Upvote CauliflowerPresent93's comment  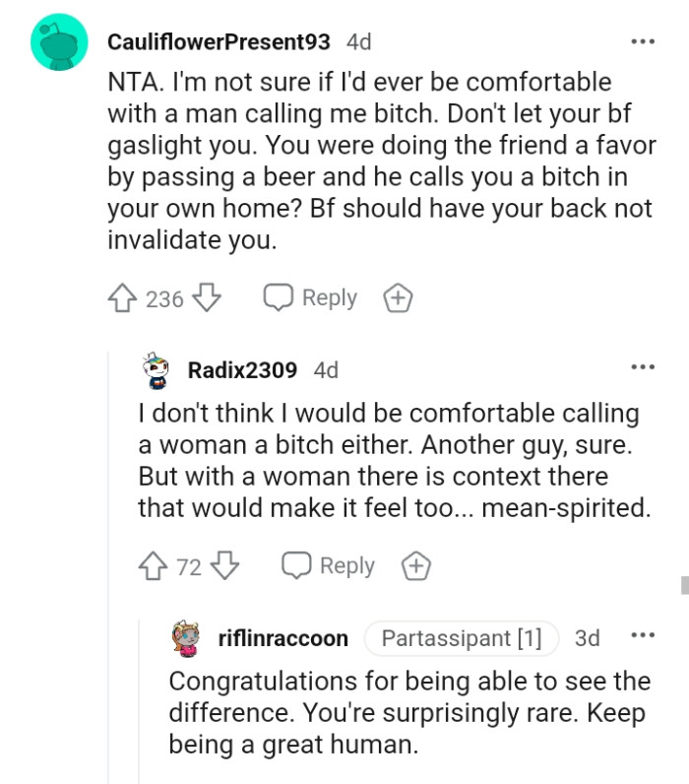point(123,298)
